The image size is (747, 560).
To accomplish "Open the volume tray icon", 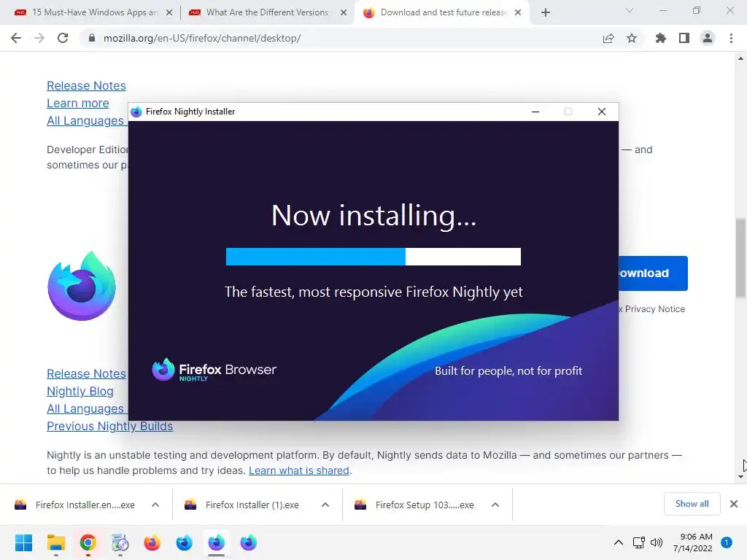I will tap(657, 542).
